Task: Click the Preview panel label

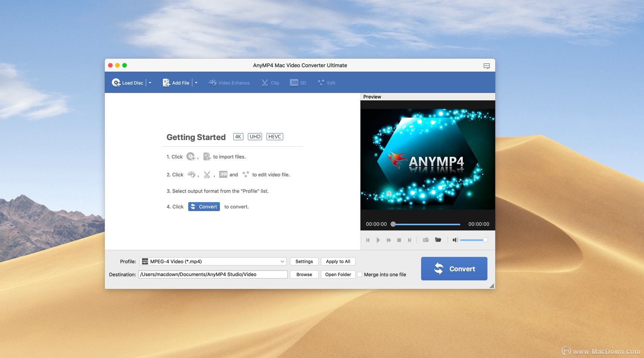Action: click(x=372, y=97)
